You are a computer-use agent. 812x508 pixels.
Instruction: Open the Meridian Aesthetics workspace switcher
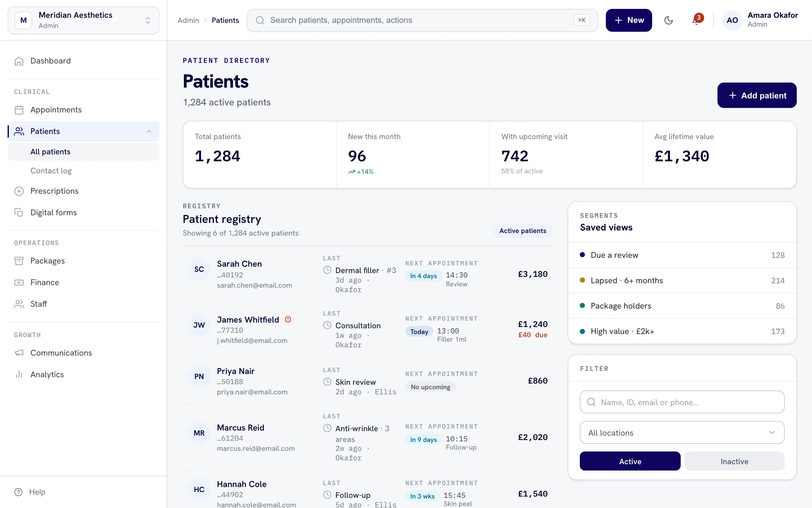(83, 20)
